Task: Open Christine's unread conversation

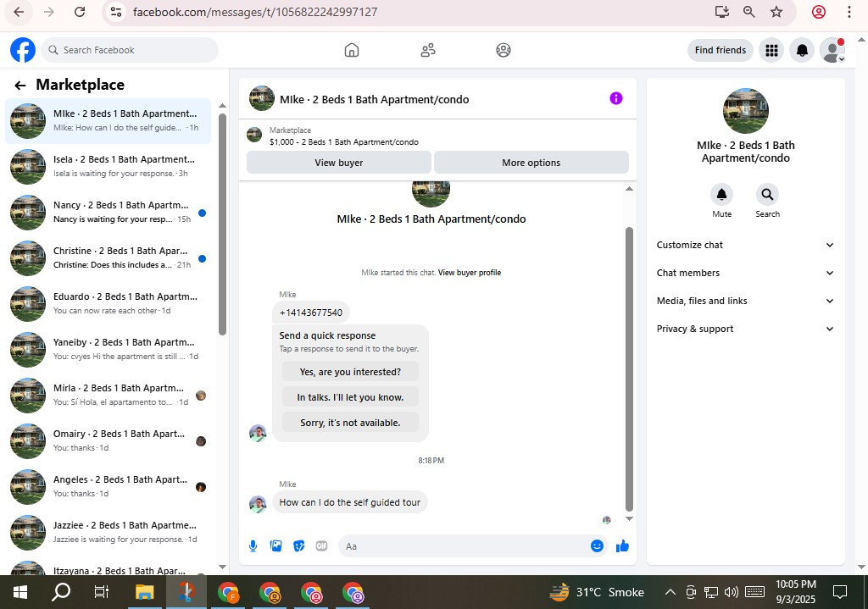Action: [108, 258]
